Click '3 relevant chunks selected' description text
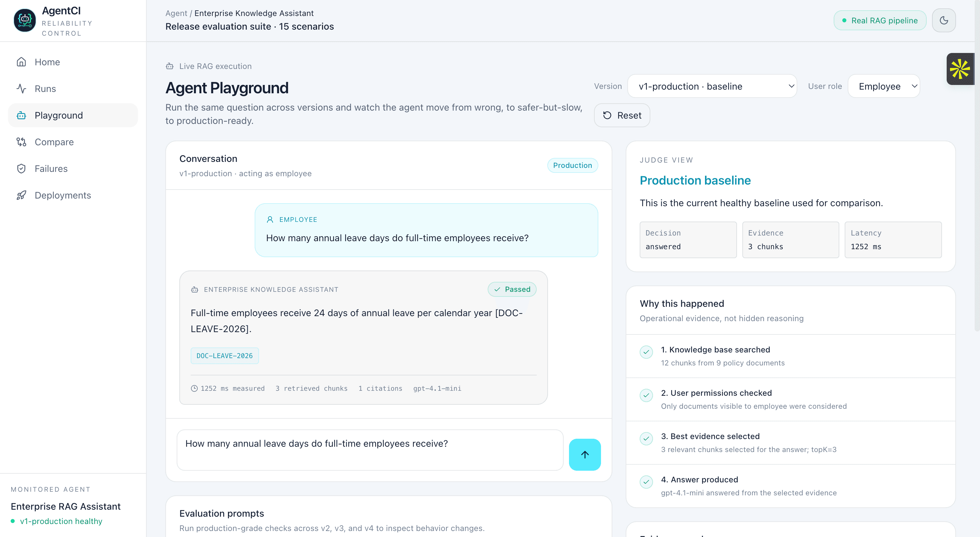The height and width of the screenshot is (537, 980). click(748, 449)
